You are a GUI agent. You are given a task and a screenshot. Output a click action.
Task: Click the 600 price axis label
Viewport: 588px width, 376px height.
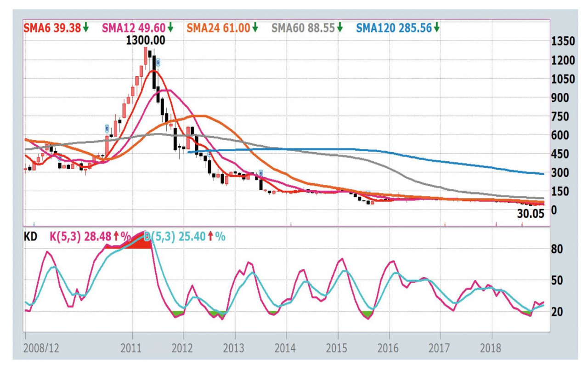tap(560, 135)
